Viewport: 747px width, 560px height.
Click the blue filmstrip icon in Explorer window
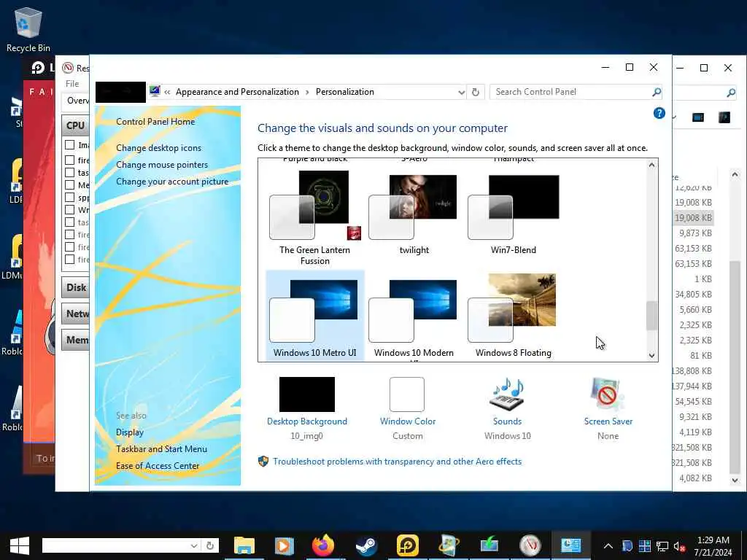698,117
